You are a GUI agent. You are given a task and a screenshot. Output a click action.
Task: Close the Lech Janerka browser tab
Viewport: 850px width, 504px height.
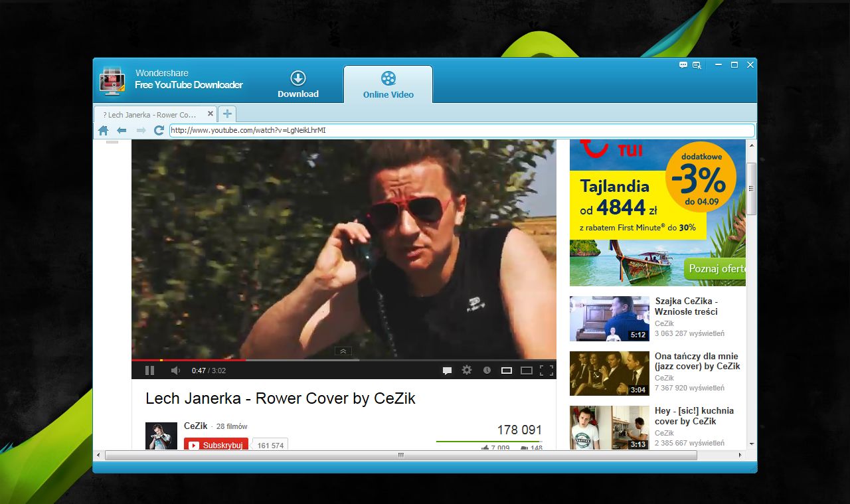point(211,114)
